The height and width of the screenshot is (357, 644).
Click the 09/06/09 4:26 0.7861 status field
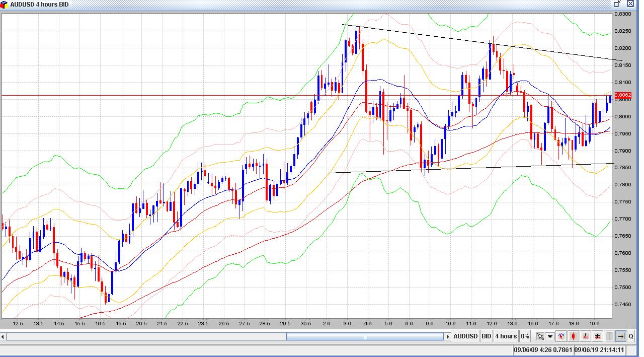(543, 349)
